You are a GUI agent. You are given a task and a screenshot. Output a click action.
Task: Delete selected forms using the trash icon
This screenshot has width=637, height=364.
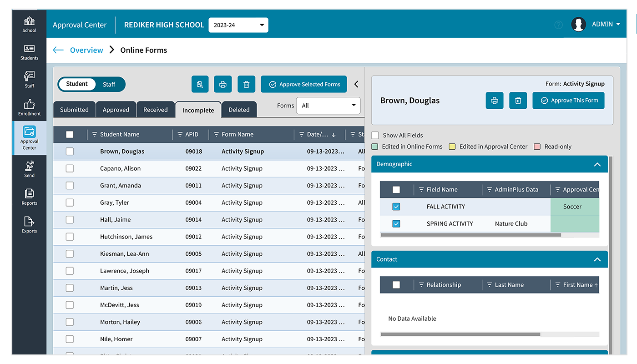[x=246, y=84]
